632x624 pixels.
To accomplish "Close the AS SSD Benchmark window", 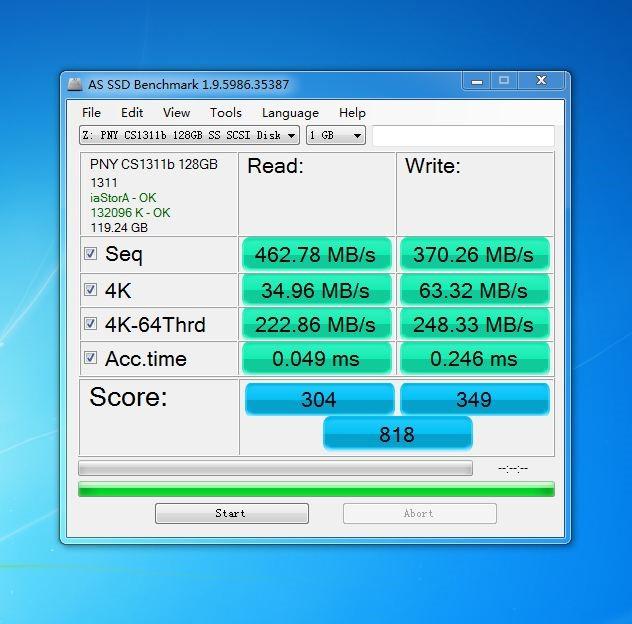I will pos(541,81).
